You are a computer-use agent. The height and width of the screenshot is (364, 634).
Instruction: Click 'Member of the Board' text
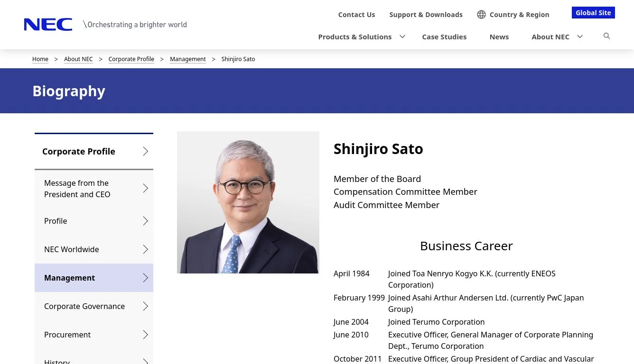coord(377,179)
